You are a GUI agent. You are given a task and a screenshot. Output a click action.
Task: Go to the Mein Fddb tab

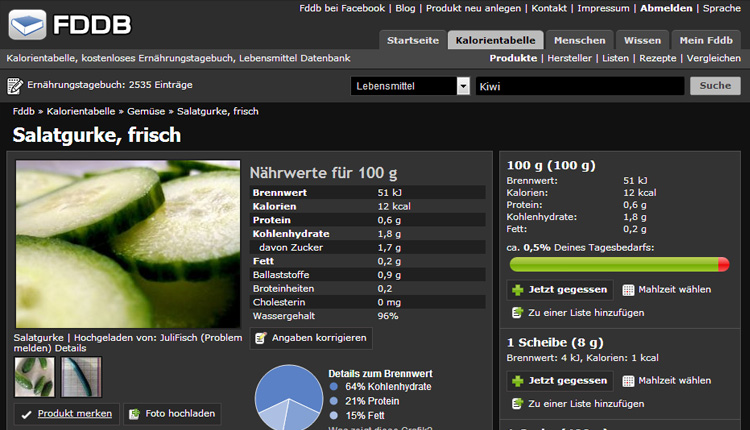tap(706, 40)
